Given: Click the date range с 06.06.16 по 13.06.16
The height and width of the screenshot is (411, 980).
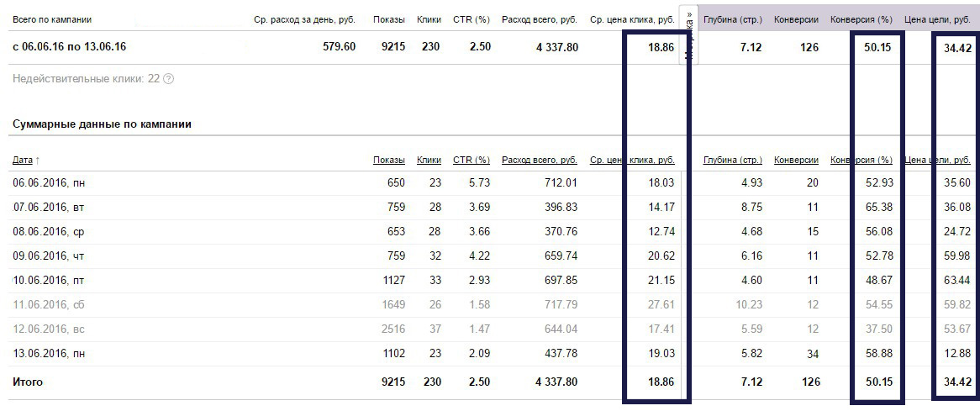Looking at the screenshot, I should (63, 47).
